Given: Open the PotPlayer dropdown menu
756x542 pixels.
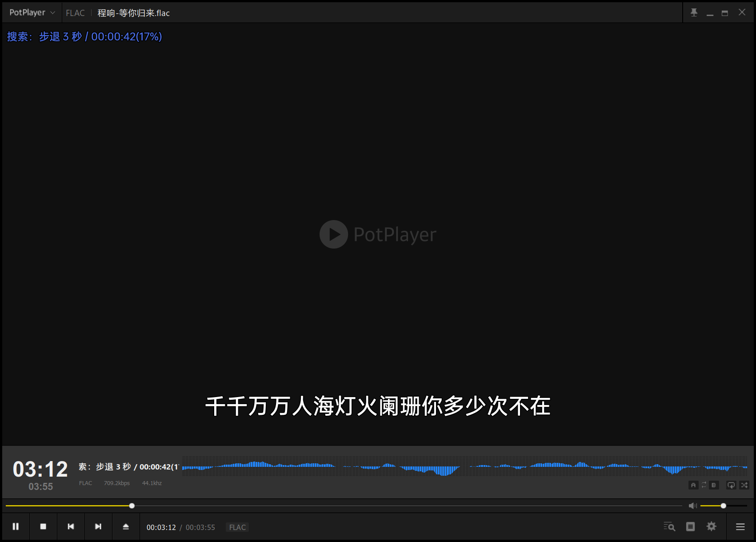Looking at the screenshot, I should (32, 12).
